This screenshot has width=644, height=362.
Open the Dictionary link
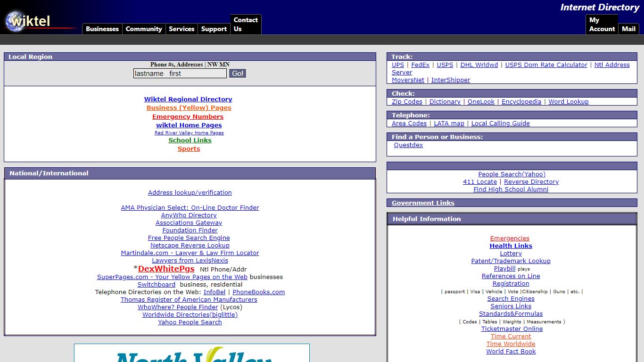(x=445, y=102)
